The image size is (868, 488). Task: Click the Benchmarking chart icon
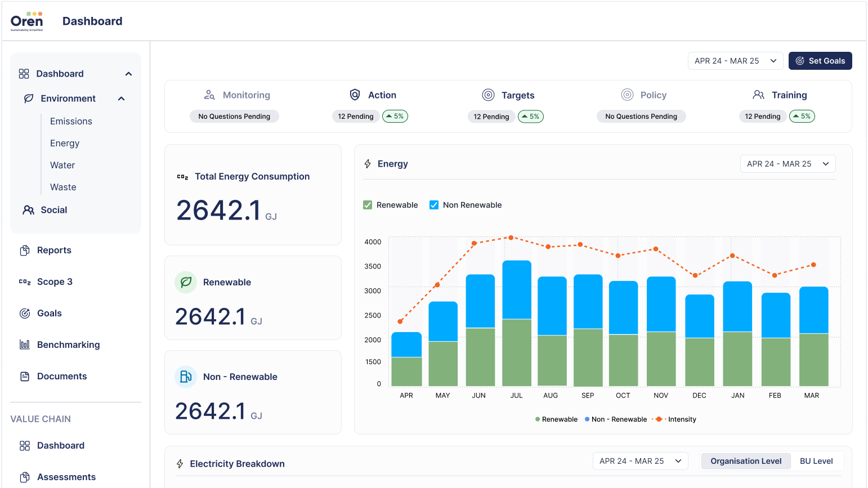click(x=25, y=345)
